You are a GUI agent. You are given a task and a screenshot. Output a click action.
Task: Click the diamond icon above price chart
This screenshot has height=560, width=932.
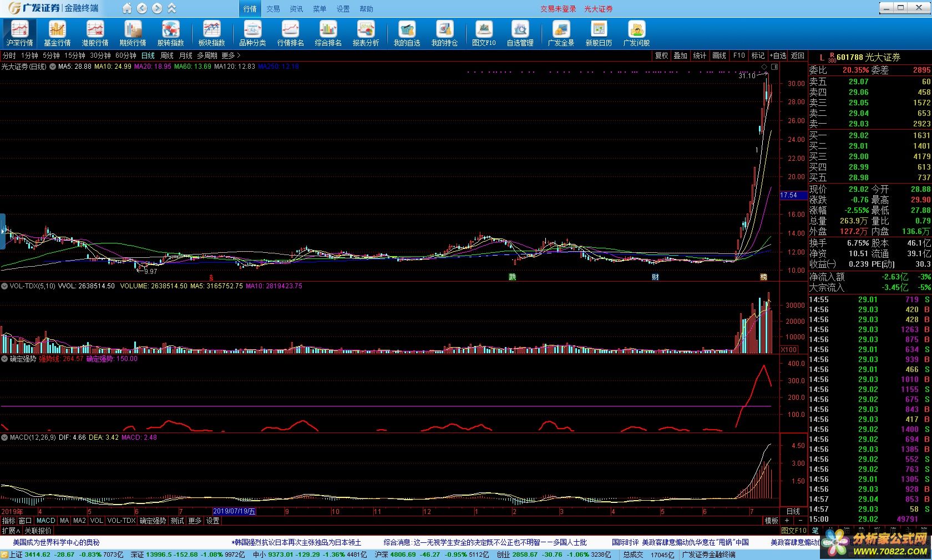point(764,67)
